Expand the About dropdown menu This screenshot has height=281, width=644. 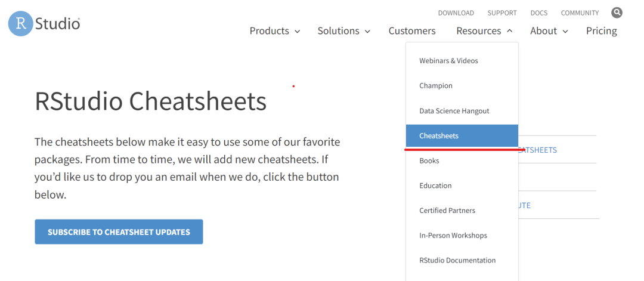[549, 31]
